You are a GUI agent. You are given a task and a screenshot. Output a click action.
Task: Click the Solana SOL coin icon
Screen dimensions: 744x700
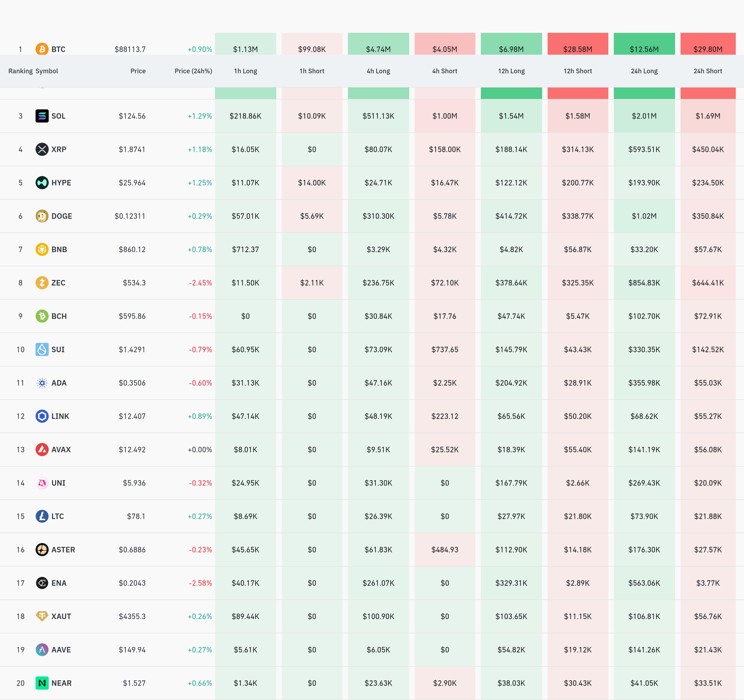click(42, 116)
